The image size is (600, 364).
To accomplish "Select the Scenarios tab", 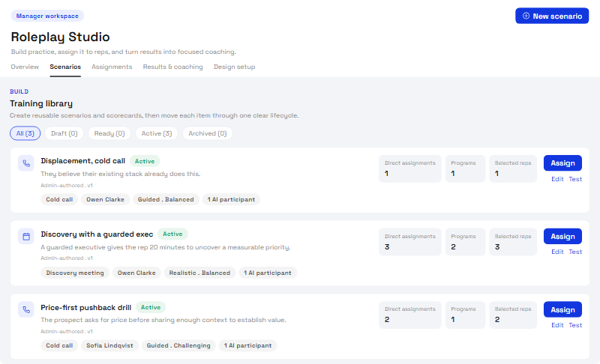I will point(65,67).
